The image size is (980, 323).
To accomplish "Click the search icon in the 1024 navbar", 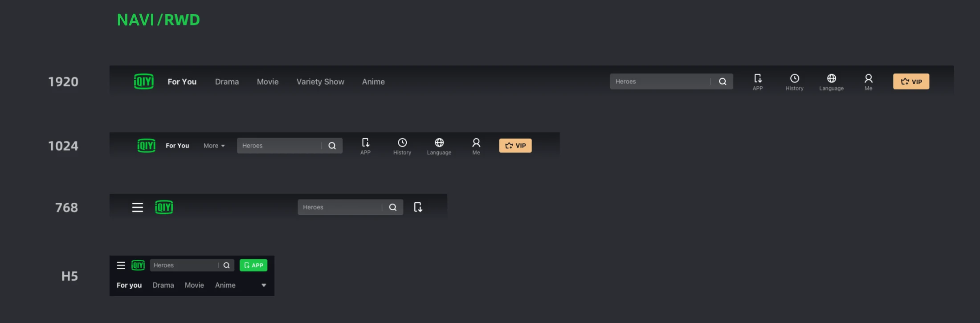I will (x=332, y=146).
